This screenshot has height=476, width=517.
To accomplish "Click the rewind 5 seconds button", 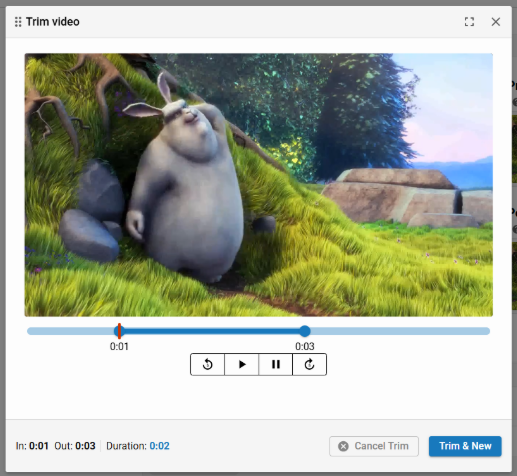I will tap(208, 364).
